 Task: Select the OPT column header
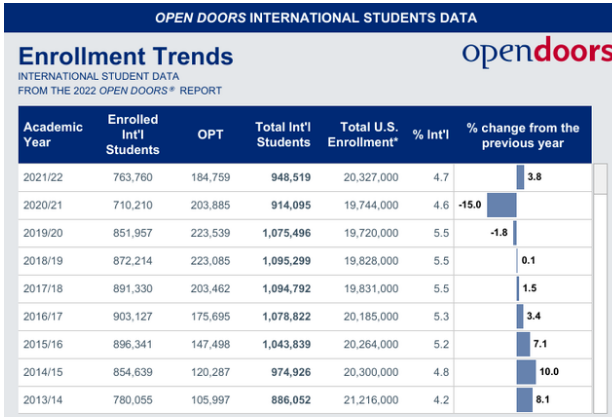pos(210,135)
